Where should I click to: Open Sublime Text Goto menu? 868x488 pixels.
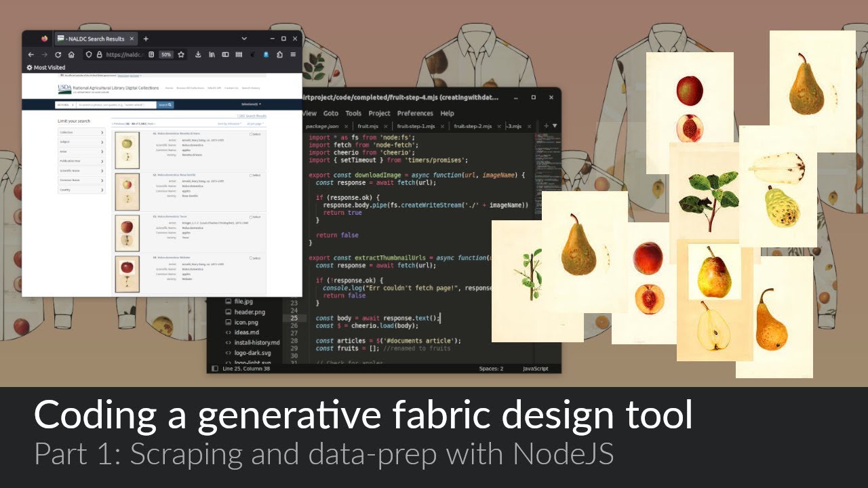point(331,113)
